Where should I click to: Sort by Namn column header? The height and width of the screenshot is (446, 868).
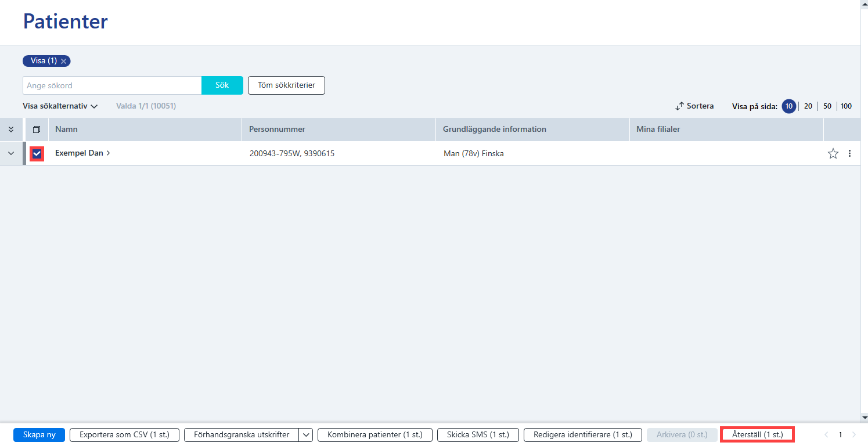coord(66,129)
